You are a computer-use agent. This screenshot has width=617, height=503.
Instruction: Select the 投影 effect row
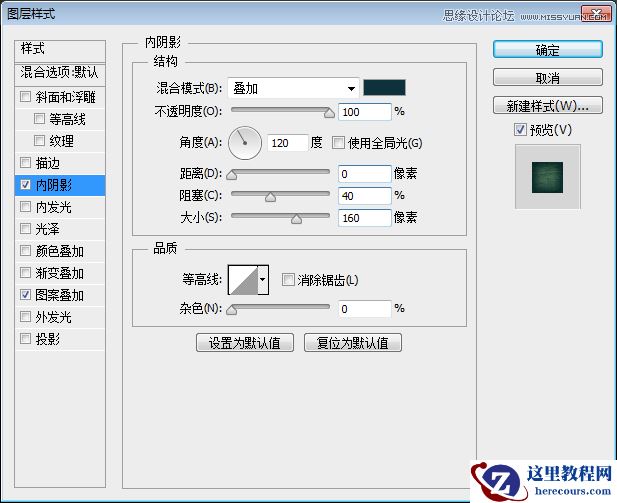60,339
